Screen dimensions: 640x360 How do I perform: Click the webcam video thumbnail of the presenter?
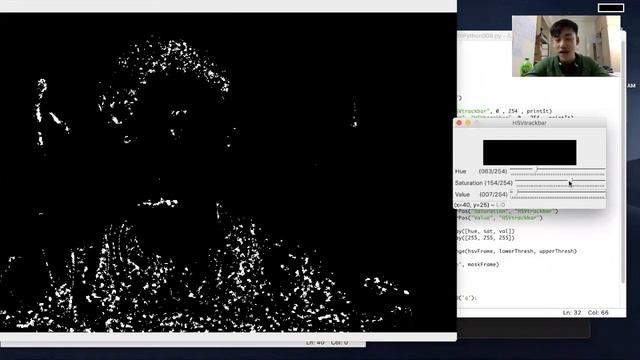tap(566, 46)
